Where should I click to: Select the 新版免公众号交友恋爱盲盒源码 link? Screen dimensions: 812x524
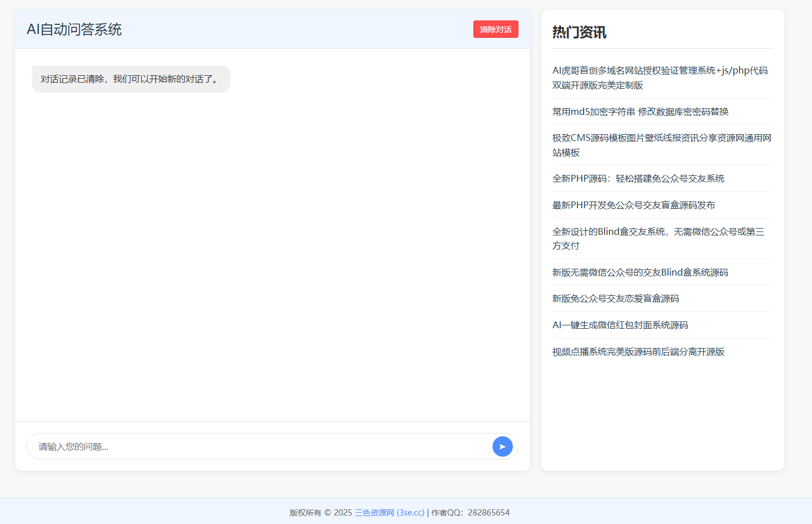pos(616,298)
